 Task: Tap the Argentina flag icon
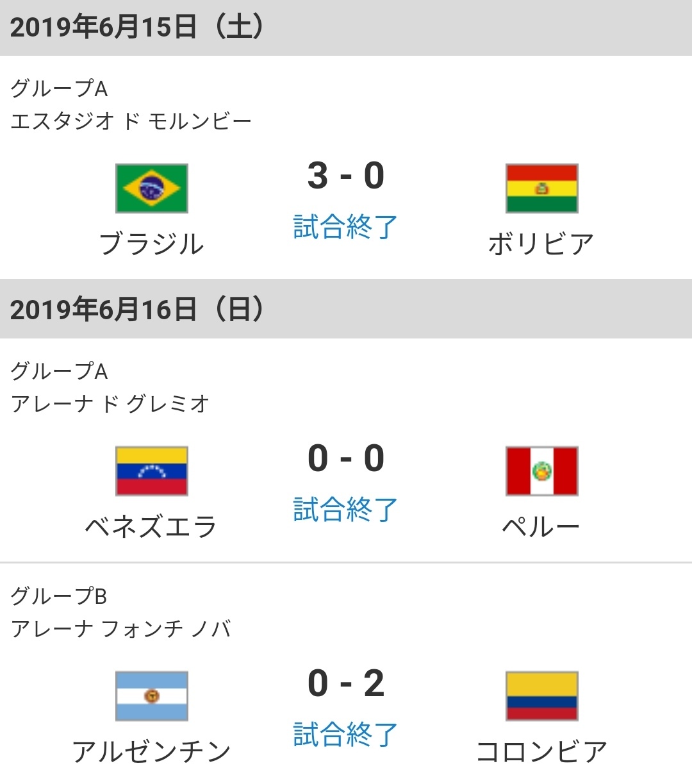click(x=152, y=696)
